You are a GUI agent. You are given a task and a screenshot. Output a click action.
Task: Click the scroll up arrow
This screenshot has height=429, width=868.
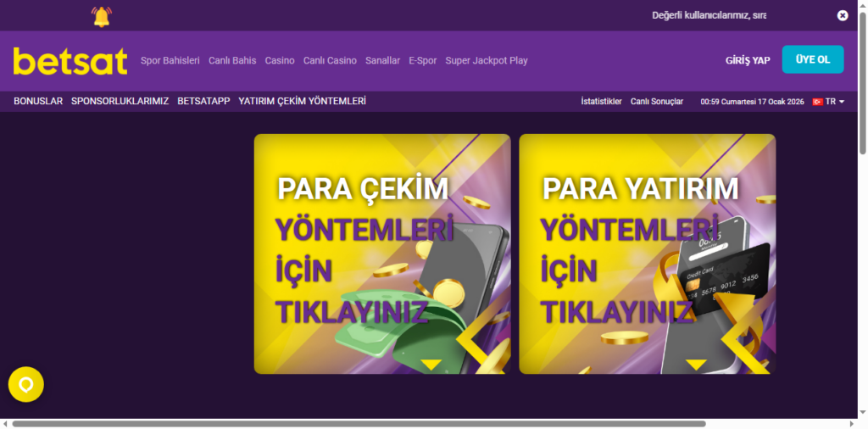862,4
